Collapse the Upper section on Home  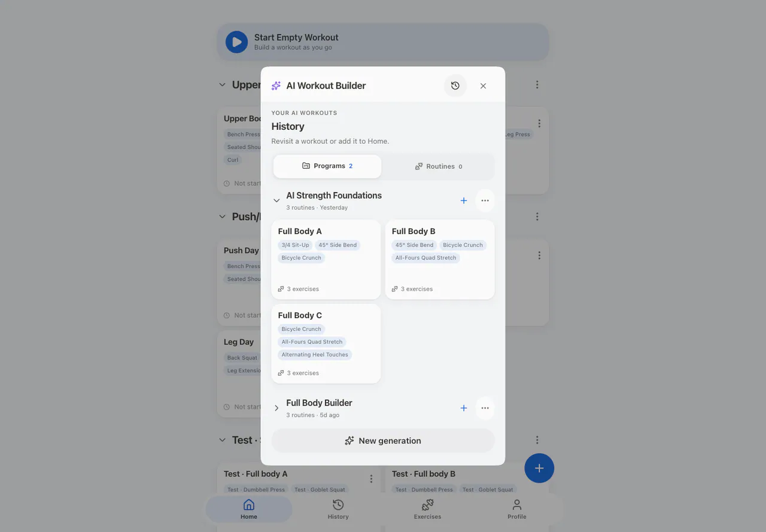point(223,85)
